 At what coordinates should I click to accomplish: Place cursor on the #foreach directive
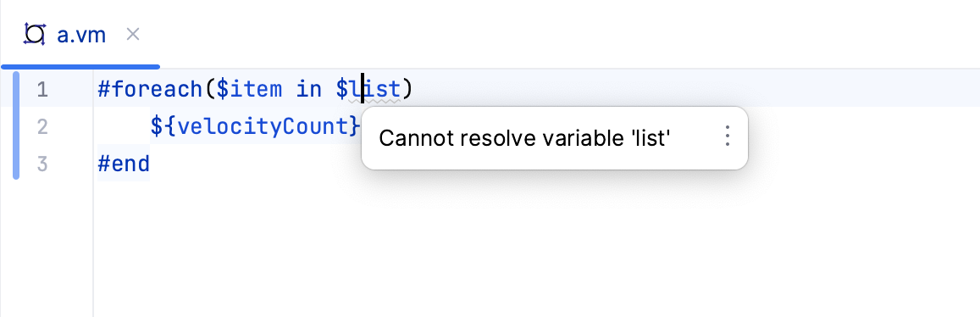[x=150, y=89]
